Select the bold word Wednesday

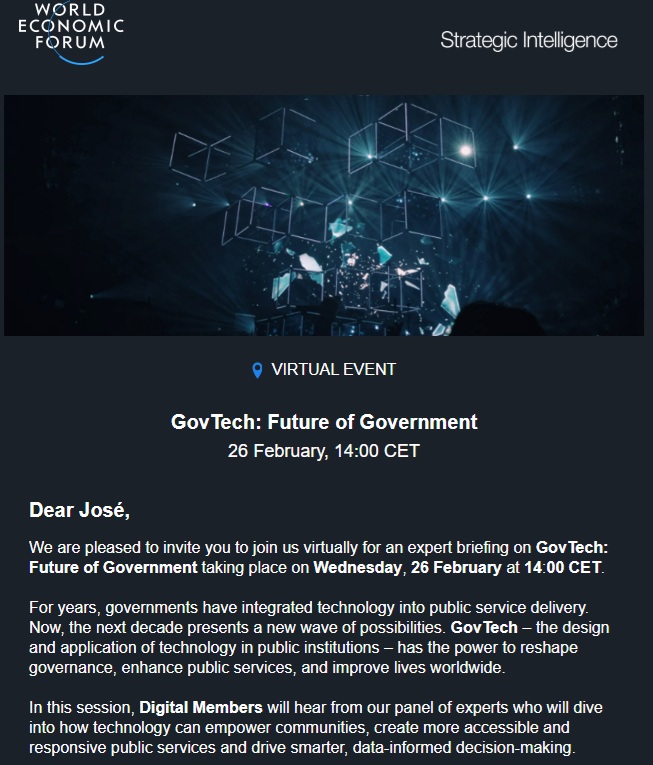pyautogui.click(x=358, y=568)
